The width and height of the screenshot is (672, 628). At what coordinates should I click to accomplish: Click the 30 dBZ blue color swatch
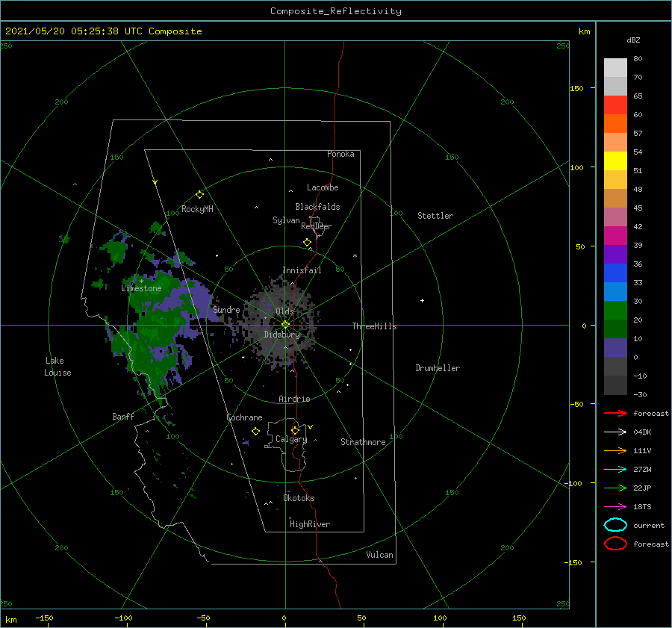click(615, 291)
